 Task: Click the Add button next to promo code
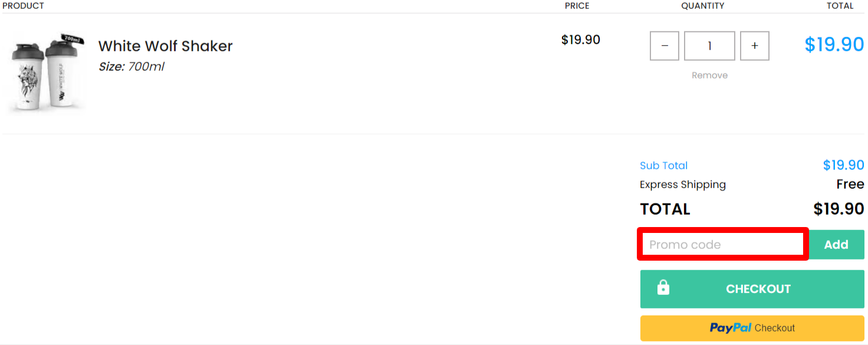pyautogui.click(x=836, y=244)
